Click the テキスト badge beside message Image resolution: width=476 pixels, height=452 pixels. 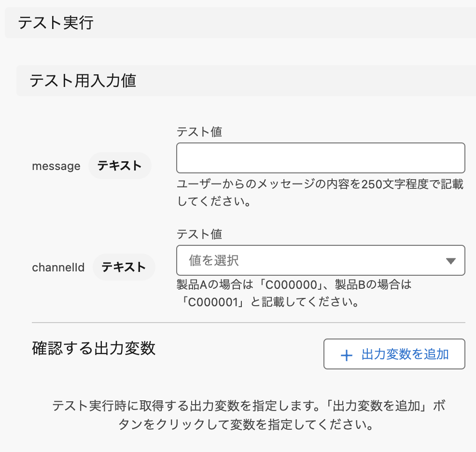(120, 166)
